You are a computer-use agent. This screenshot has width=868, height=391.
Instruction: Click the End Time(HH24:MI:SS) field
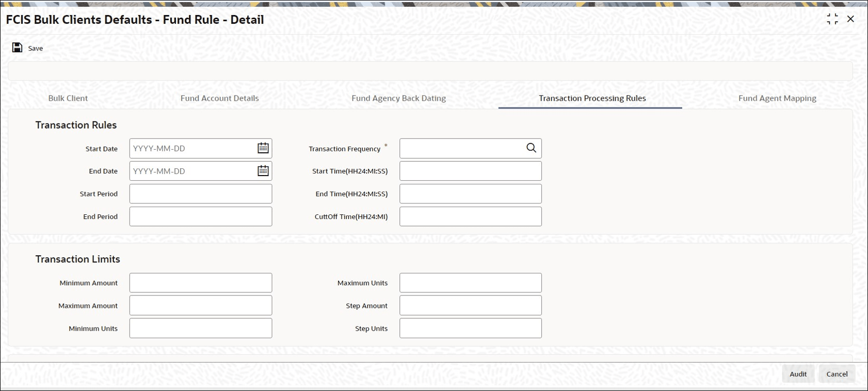pyautogui.click(x=471, y=194)
